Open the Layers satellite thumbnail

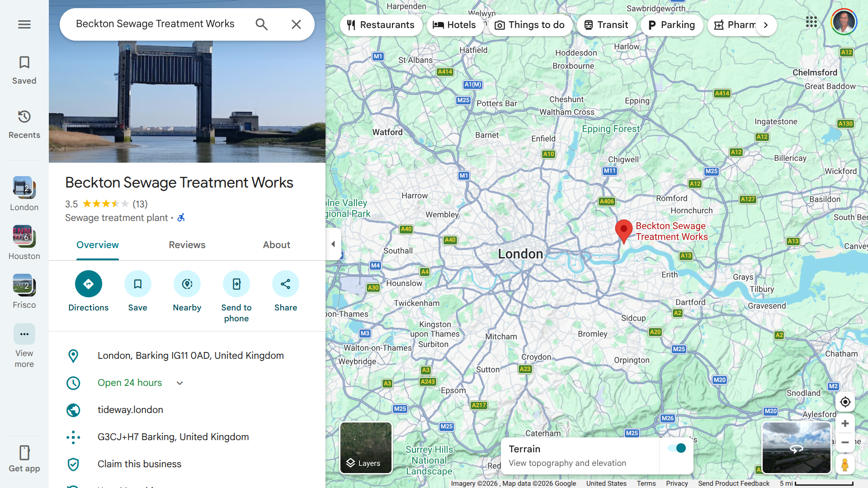point(366,448)
